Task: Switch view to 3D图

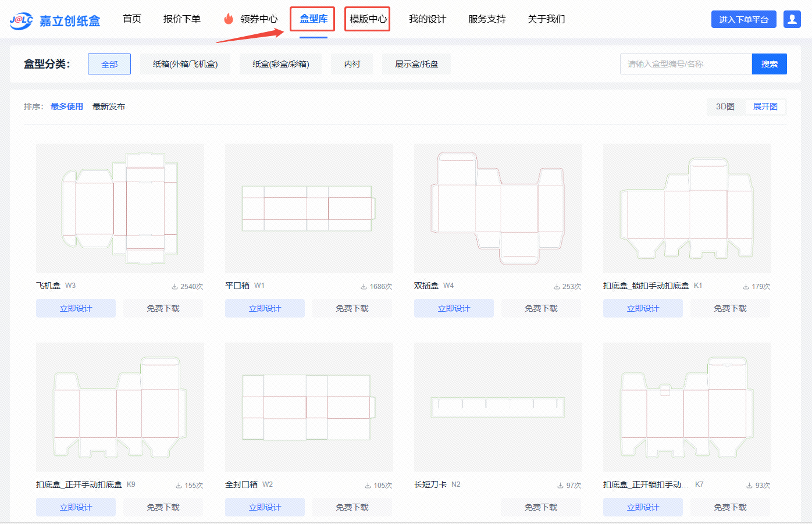Action: [725, 106]
